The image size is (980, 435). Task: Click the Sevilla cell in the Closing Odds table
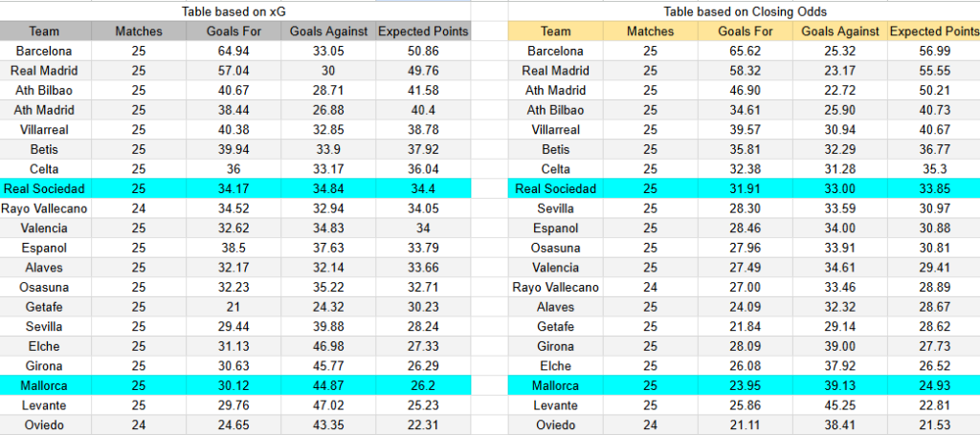(x=555, y=208)
